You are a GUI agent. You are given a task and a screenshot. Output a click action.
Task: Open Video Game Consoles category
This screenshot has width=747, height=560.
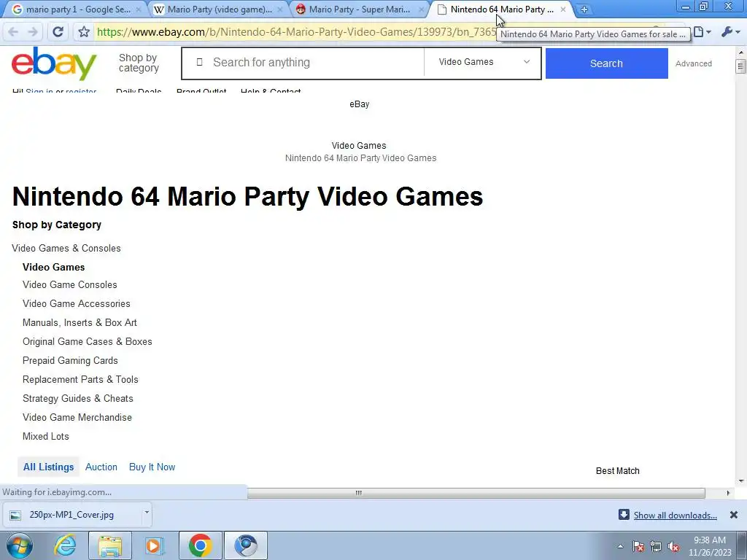69,284
